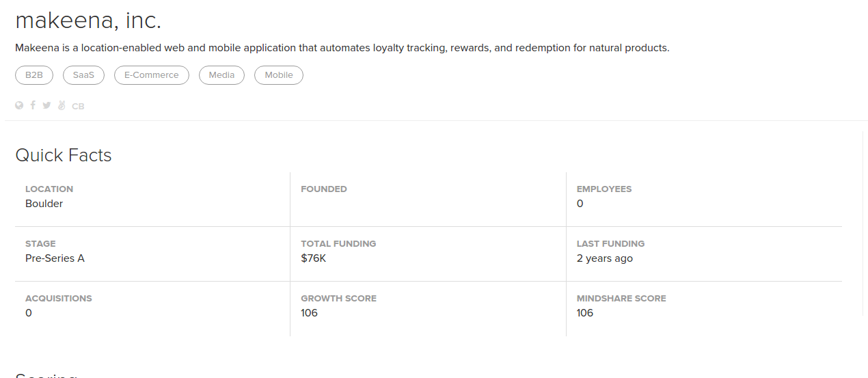Viewport: 868px width, 378px height.
Task: Click the Mindshare Score value 106
Action: point(584,313)
